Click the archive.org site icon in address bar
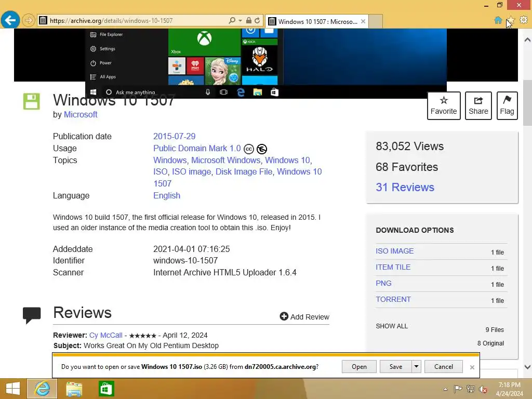Screen dimensions: 532x399 (43, 20)
